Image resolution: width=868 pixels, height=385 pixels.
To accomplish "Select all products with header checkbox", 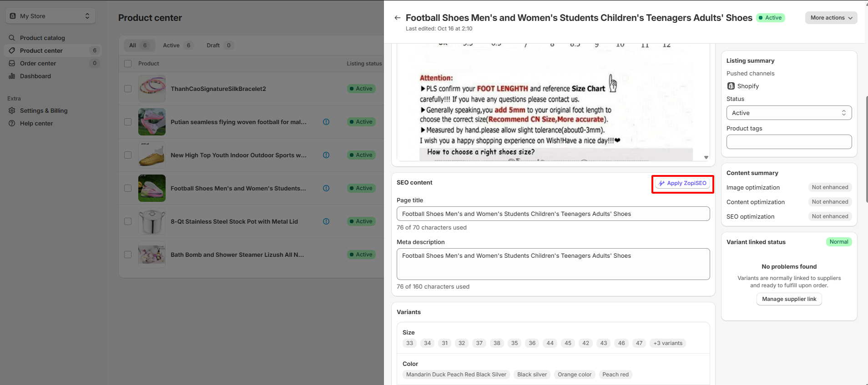I will pos(128,64).
